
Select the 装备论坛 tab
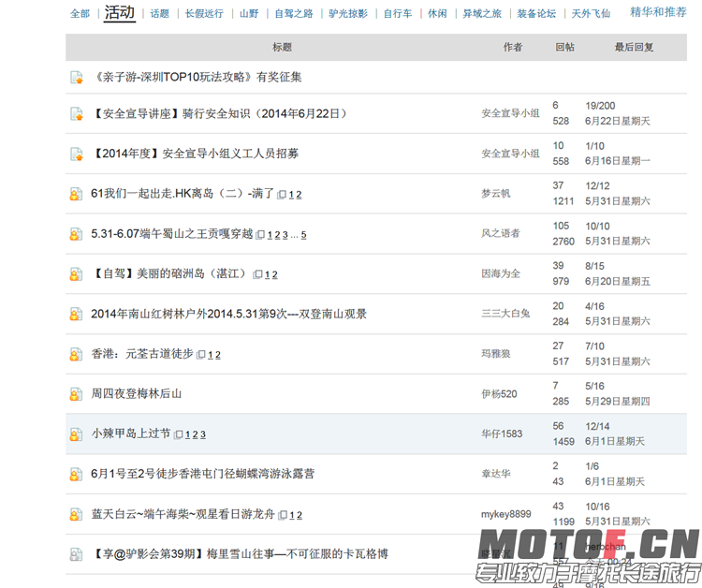536,14
